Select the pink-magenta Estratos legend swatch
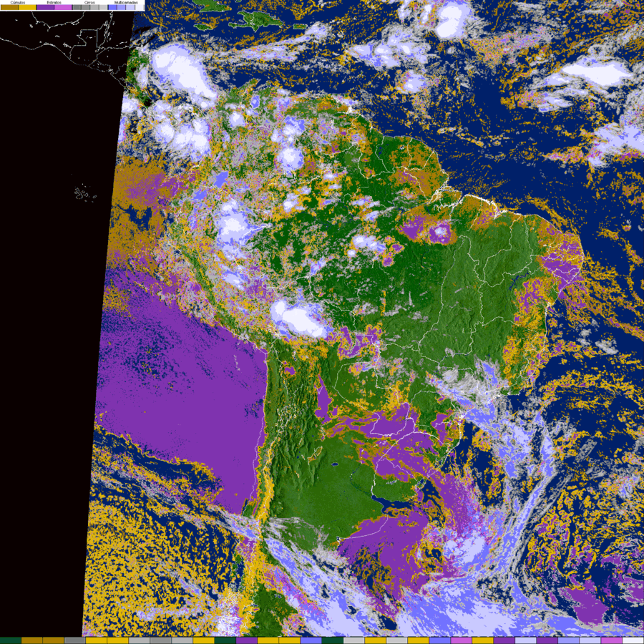 (63, 7)
